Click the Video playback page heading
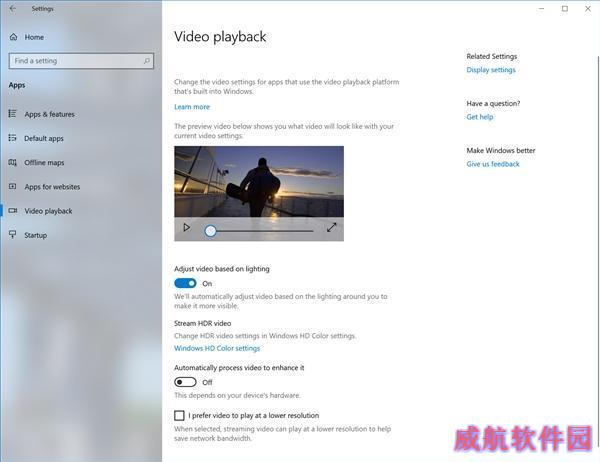 click(220, 37)
